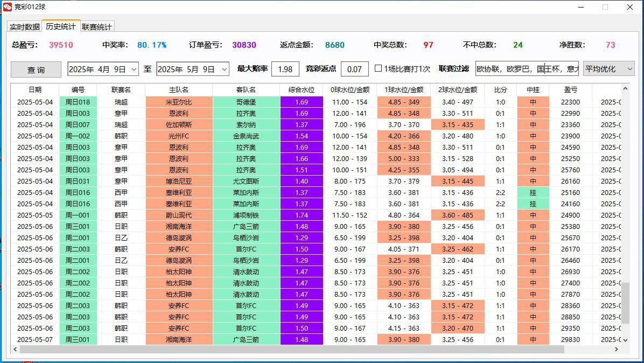Click the vertical scrollbar up arrow

click(x=625, y=89)
